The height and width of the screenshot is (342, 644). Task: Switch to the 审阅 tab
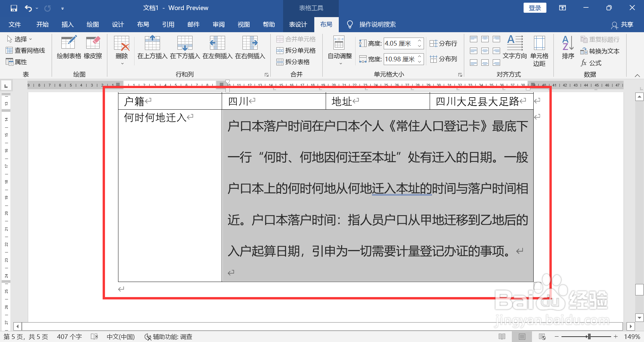coord(219,24)
